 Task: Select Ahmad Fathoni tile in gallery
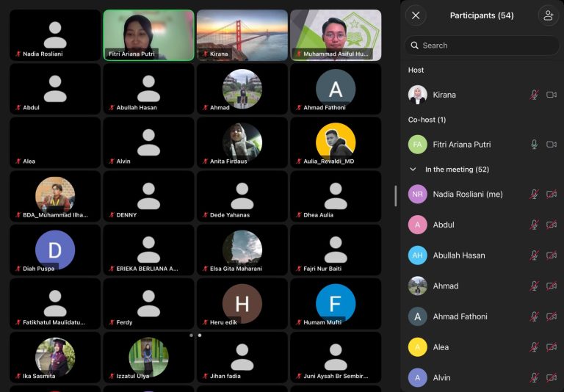336,89
